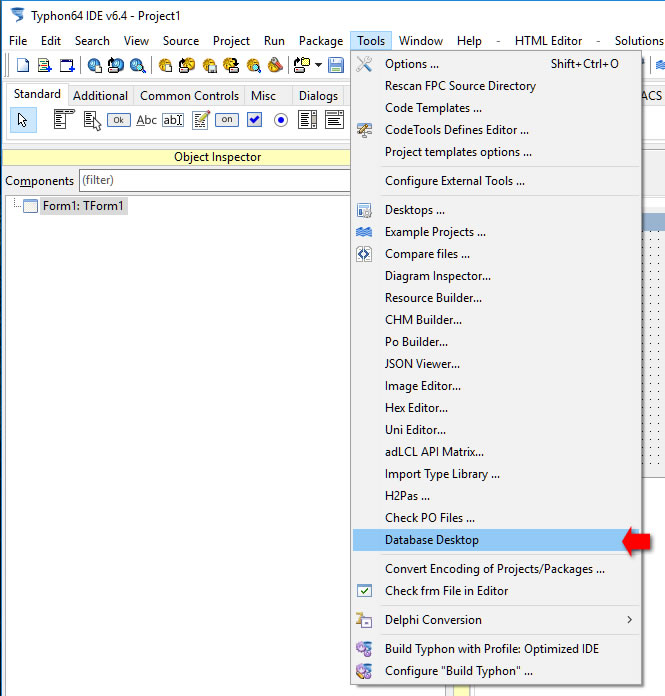
Task: Select Options ... in Tools menu
Action: (496, 64)
